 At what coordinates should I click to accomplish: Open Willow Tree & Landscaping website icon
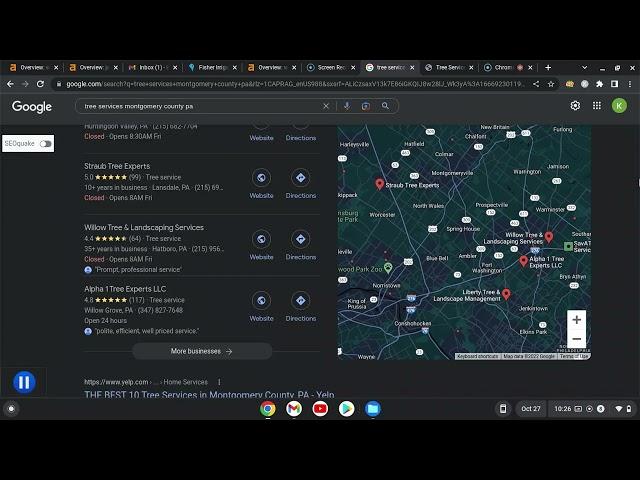point(261,240)
